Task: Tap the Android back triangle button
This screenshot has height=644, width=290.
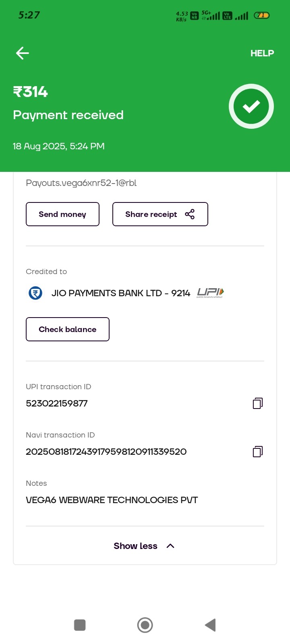Action: point(210,625)
